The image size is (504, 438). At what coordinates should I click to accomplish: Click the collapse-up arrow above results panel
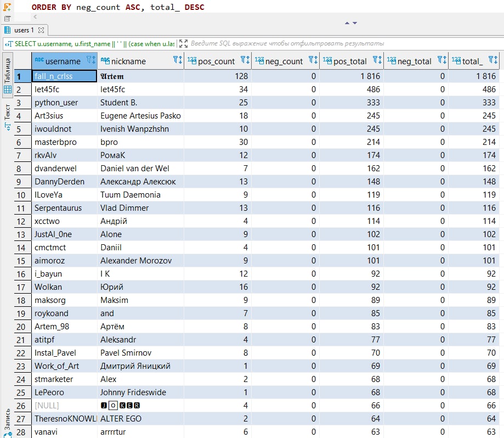tap(347, 23)
